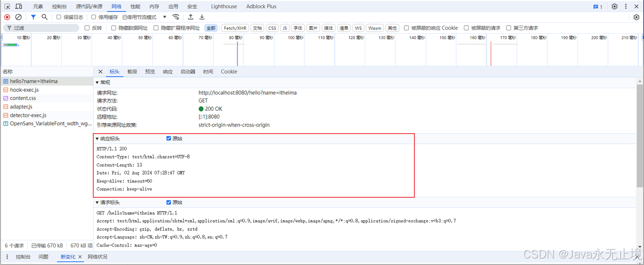Open the 问题 Issues drawer tab

pyautogui.click(x=43, y=257)
